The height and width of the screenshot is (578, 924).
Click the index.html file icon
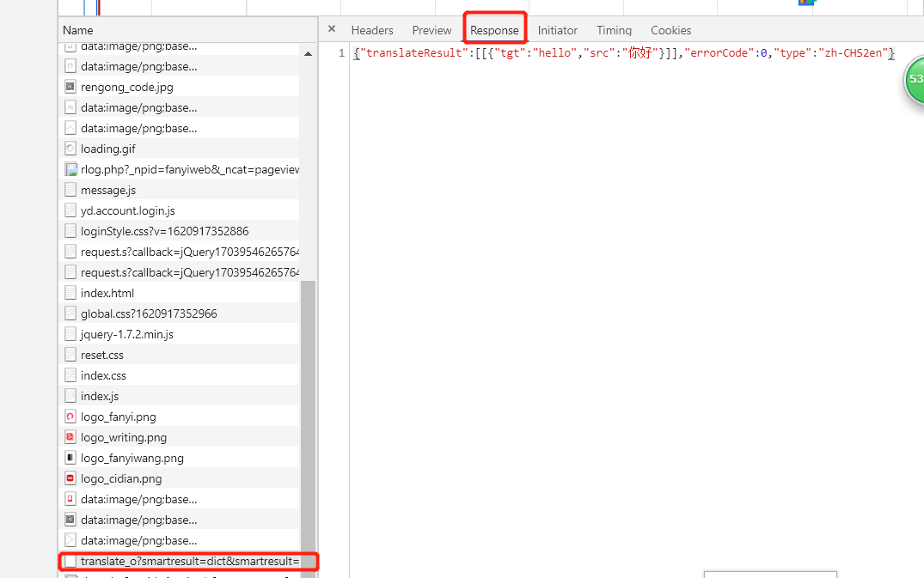point(70,293)
